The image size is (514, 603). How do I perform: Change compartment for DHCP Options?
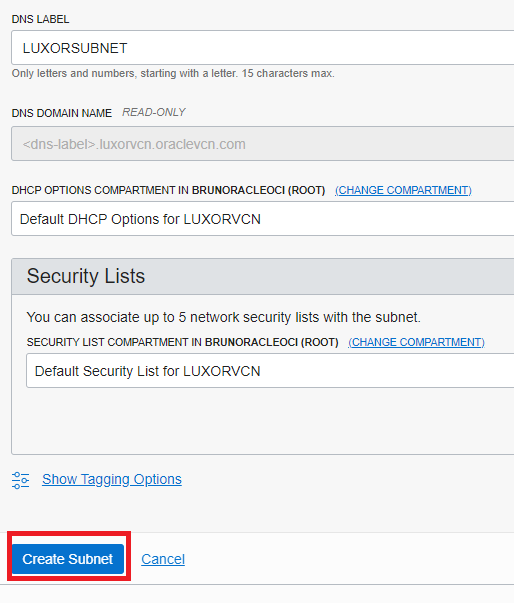tap(403, 190)
